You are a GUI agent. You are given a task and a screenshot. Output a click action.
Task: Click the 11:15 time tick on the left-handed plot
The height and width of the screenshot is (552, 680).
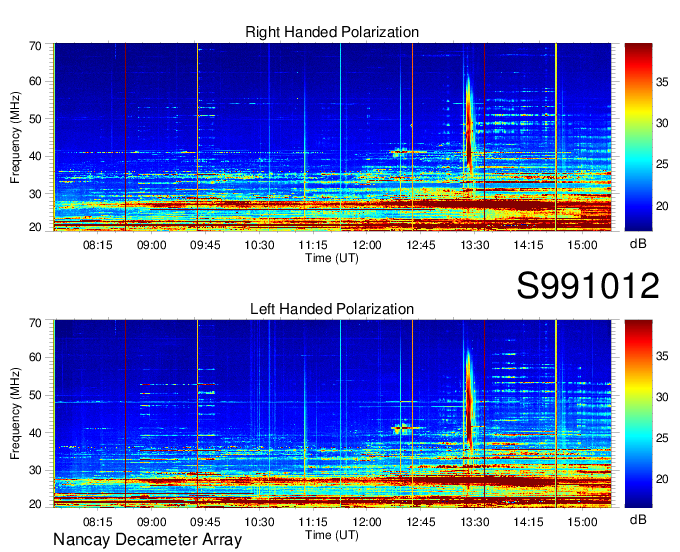tap(313, 522)
